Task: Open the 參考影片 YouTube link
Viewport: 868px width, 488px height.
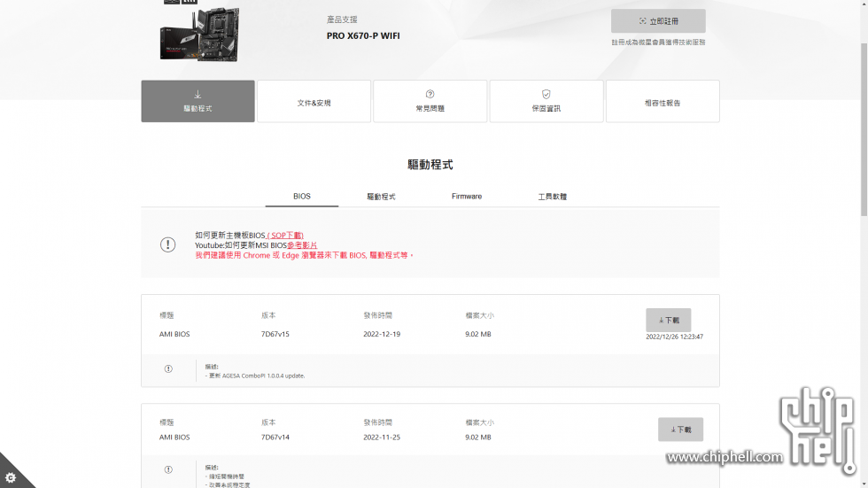Action: 302,245
